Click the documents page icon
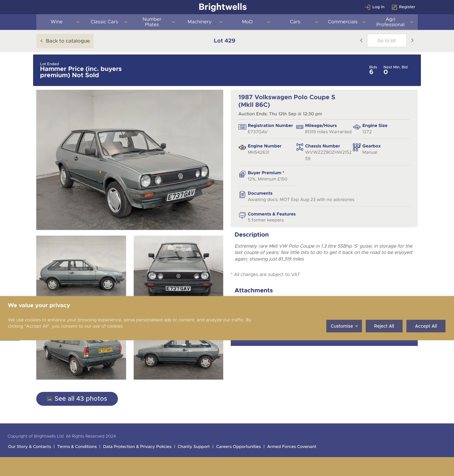Viewport: 454px width, 476px height. point(242,195)
